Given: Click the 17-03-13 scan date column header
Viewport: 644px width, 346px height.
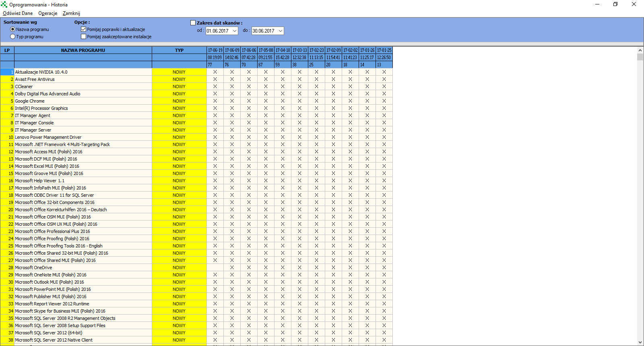Looking at the screenshot, I should [299, 50].
